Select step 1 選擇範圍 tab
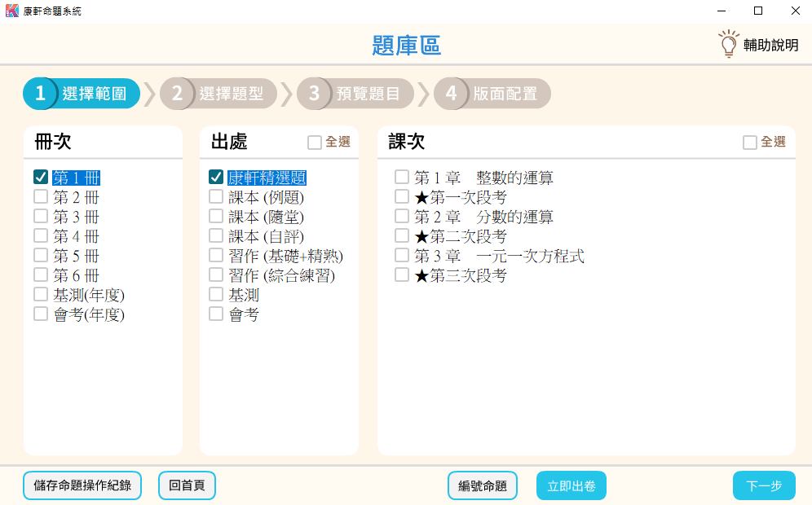 click(x=82, y=94)
